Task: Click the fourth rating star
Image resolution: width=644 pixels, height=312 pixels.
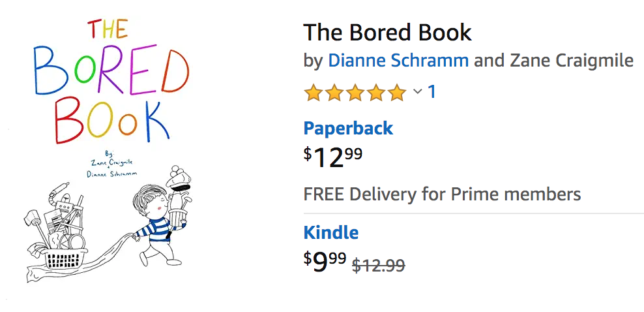Action: (x=376, y=93)
